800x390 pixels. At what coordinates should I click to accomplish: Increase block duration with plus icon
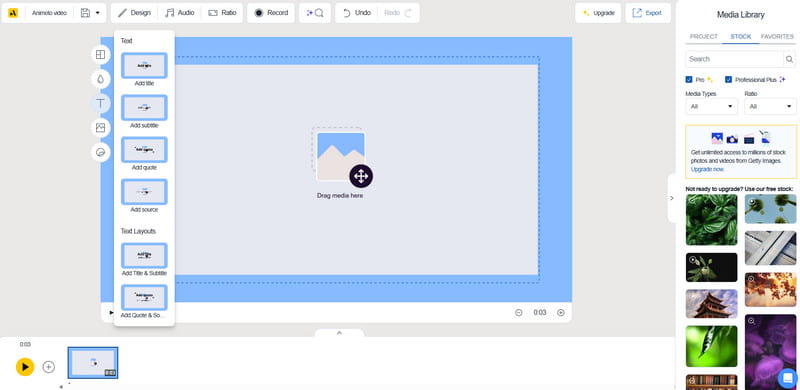coord(561,312)
